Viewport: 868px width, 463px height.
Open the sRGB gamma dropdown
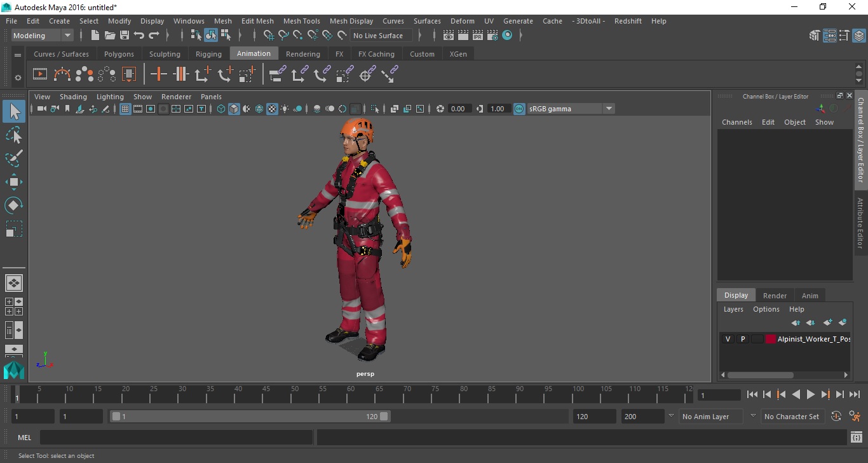571,109
